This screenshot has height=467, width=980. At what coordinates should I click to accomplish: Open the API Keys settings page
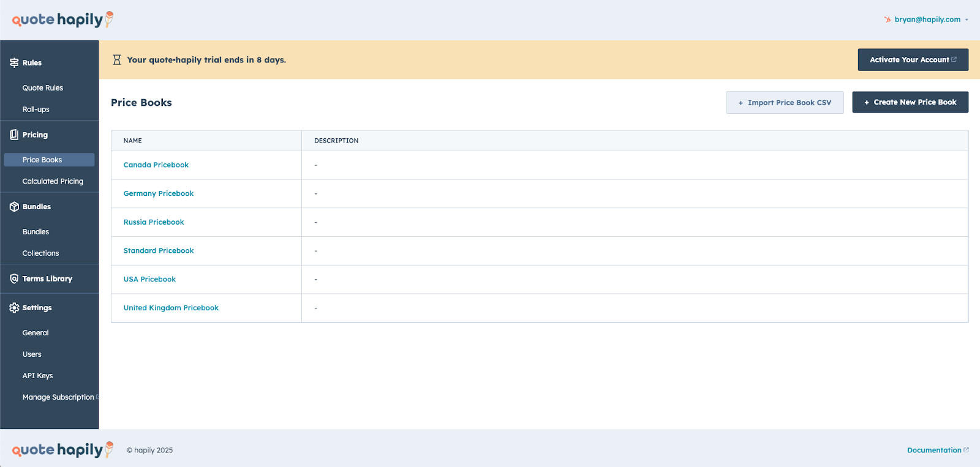[37, 376]
